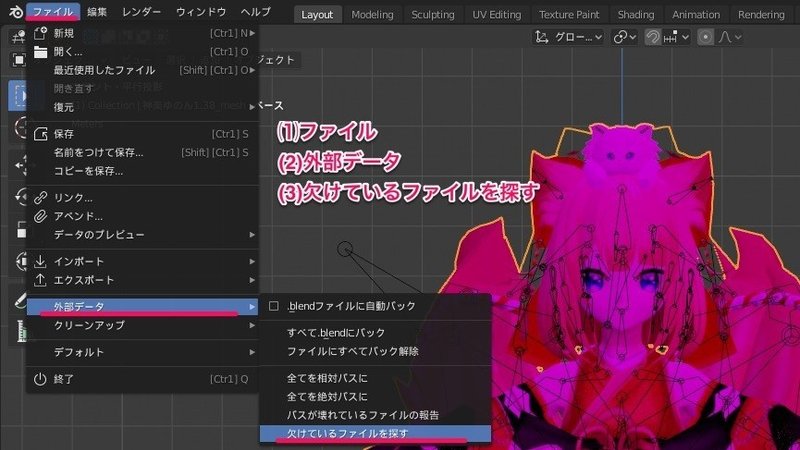
Task: Open the レンダー menu
Action: (141, 12)
